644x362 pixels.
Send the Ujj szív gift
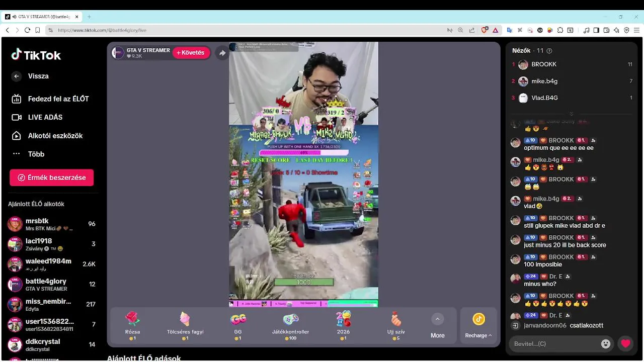coord(396,325)
